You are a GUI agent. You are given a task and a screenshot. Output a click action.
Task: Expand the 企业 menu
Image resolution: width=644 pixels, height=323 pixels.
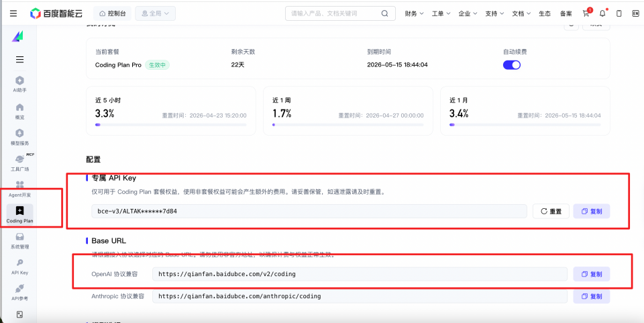click(468, 13)
